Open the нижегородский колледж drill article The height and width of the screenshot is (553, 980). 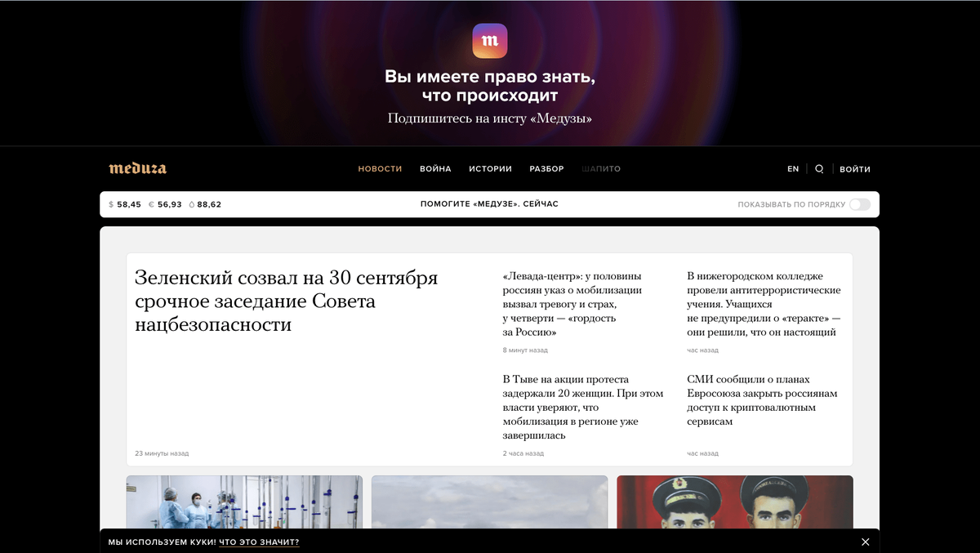click(x=764, y=304)
